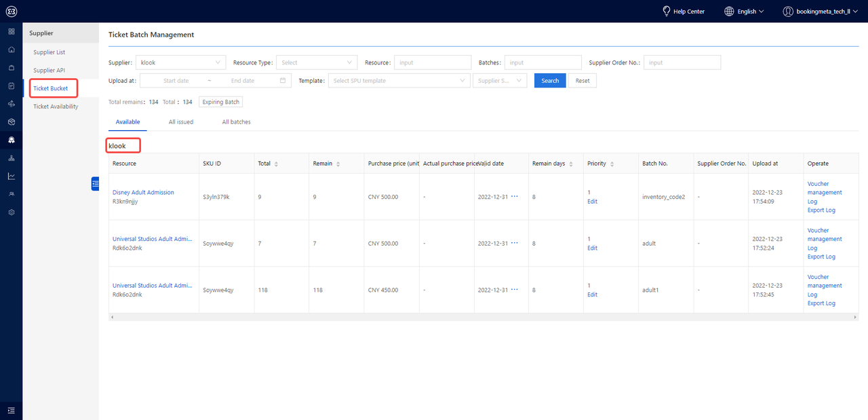Open Supplier List in the side menu

click(x=50, y=52)
